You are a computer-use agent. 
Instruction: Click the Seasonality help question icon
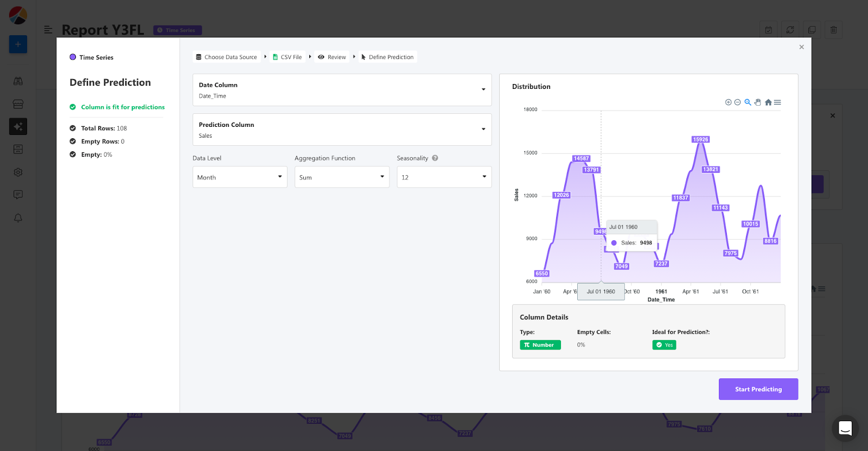435,158
